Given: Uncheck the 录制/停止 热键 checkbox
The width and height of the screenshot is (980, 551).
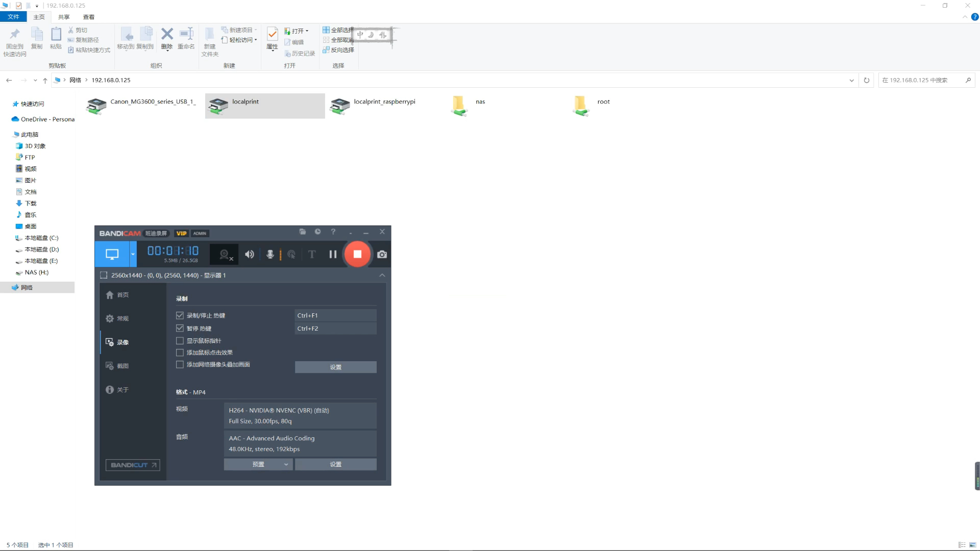Looking at the screenshot, I should [x=180, y=315].
